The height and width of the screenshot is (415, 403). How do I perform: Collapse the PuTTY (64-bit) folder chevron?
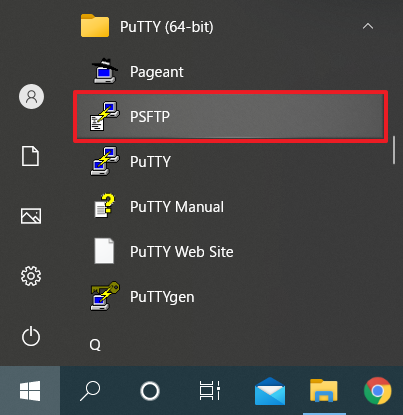pyautogui.click(x=368, y=26)
